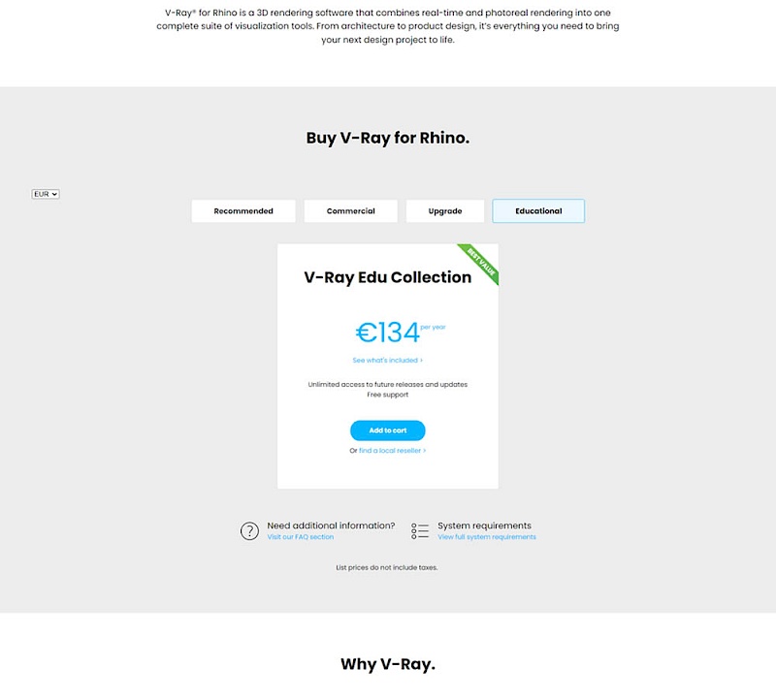Screen dimensions: 776x700
Task: Click the 'System requirements' heading text
Action: [484, 525]
